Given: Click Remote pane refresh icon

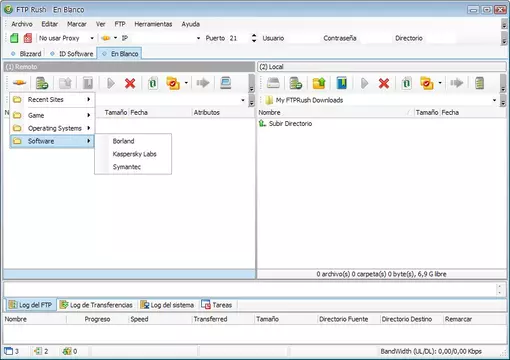Looking at the screenshot, I should pos(153,83).
